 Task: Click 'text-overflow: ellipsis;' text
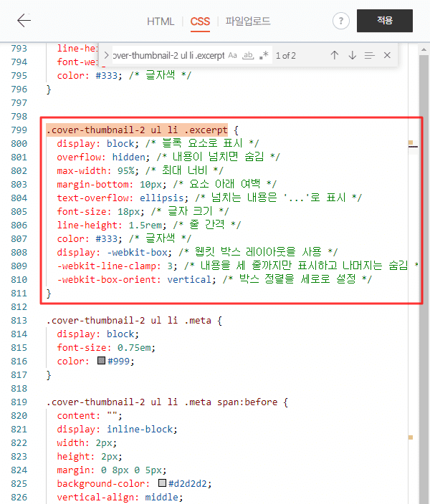[123, 198]
